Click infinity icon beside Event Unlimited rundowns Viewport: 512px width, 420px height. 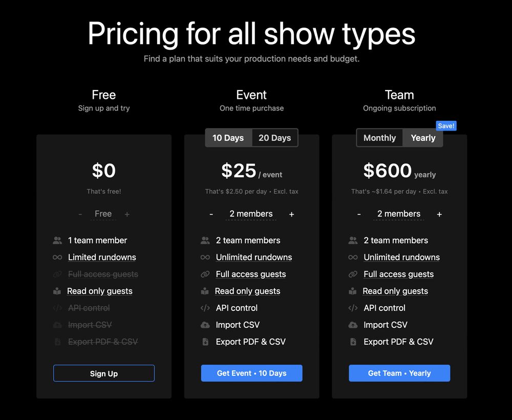coord(205,257)
